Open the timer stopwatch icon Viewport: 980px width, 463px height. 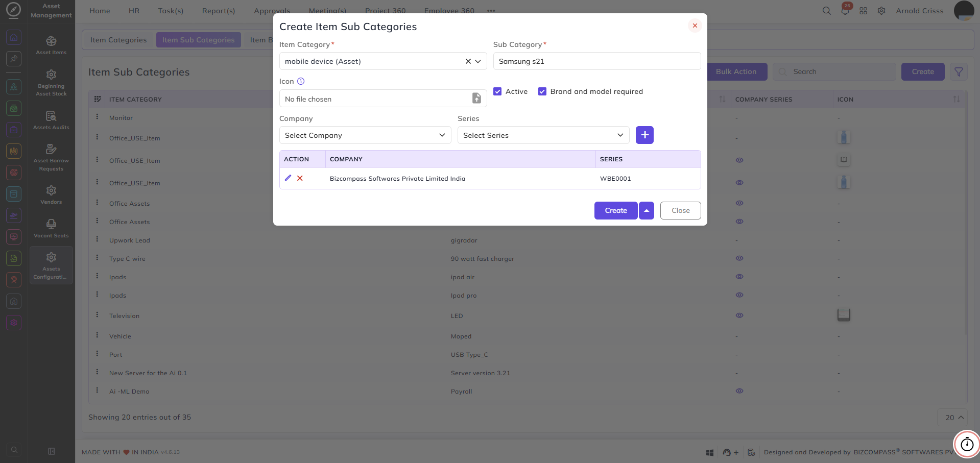click(967, 444)
